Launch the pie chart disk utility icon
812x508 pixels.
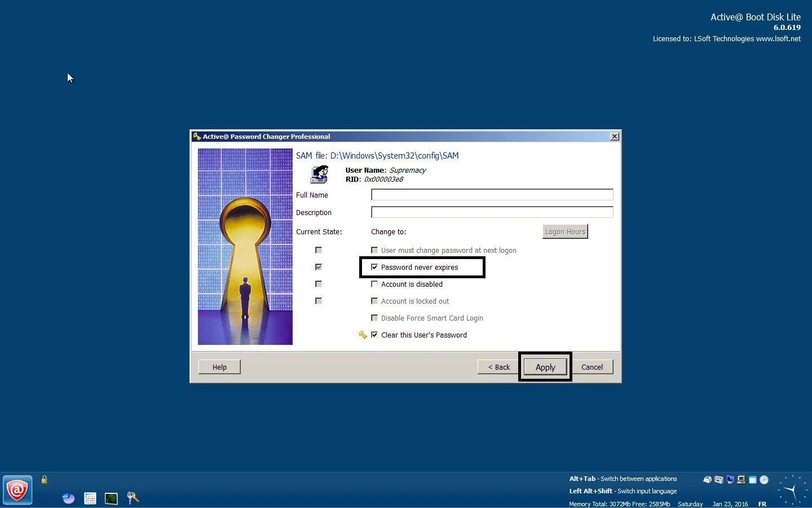69,498
